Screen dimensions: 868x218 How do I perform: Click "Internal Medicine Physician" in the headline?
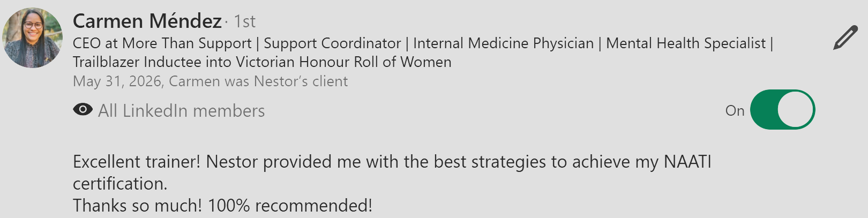coord(503,43)
